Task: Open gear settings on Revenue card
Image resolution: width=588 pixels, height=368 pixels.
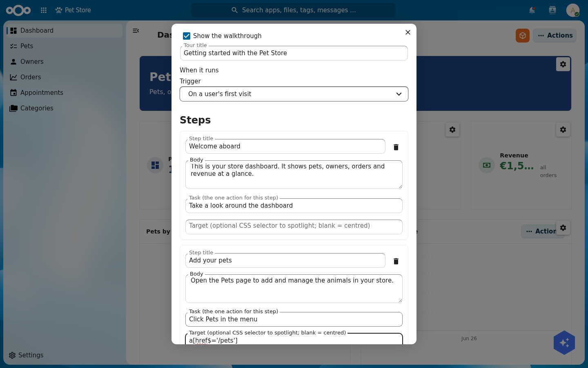Action: (x=563, y=130)
